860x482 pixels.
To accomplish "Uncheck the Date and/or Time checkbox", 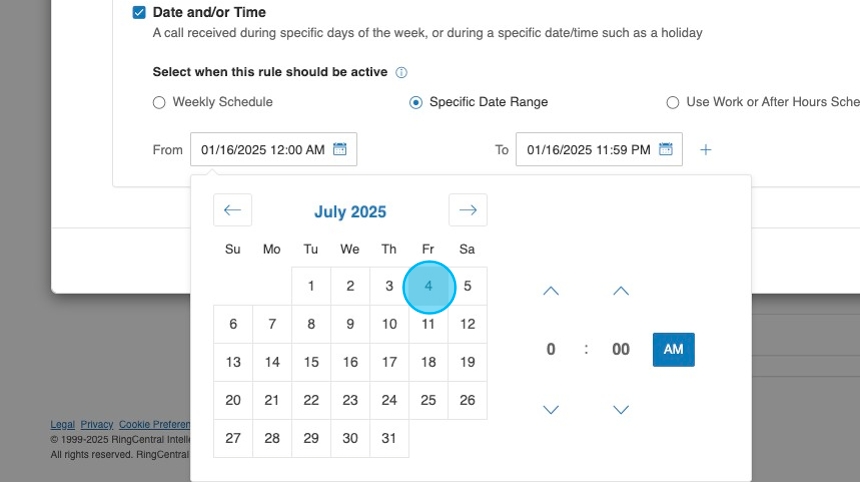I will (x=140, y=13).
